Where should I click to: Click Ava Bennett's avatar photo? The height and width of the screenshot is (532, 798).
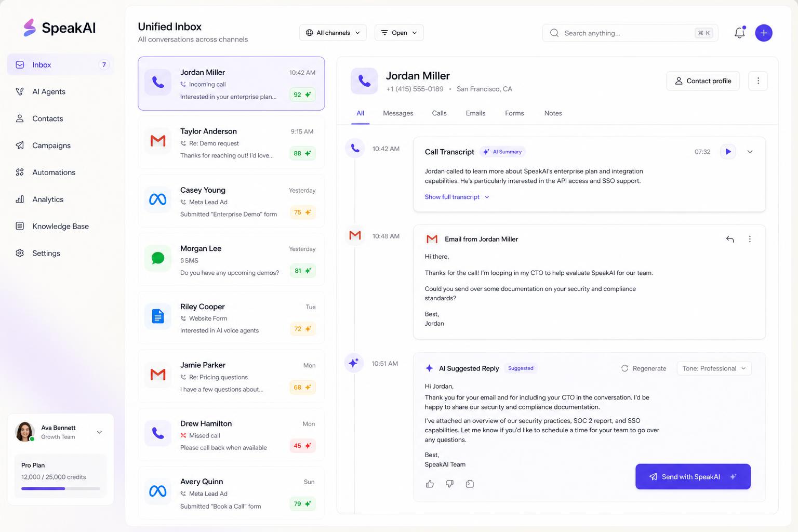(24, 432)
